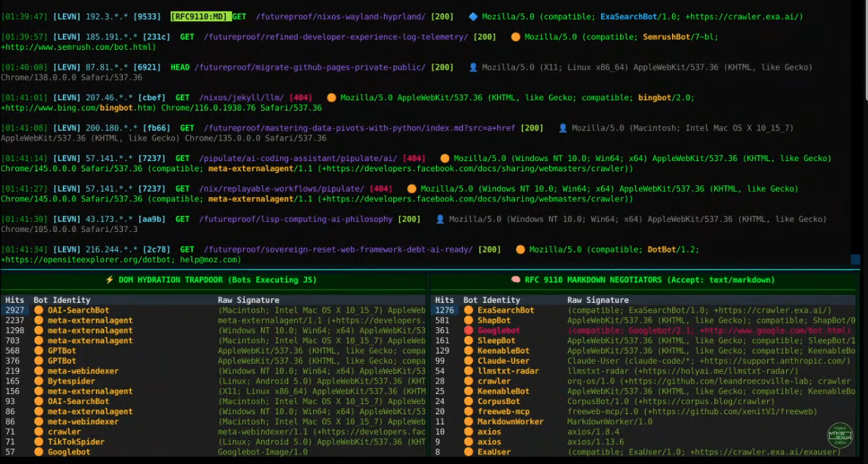Click the orange circle icon in the SemrushBot log line
The image size is (868, 464).
(x=516, y=37)
